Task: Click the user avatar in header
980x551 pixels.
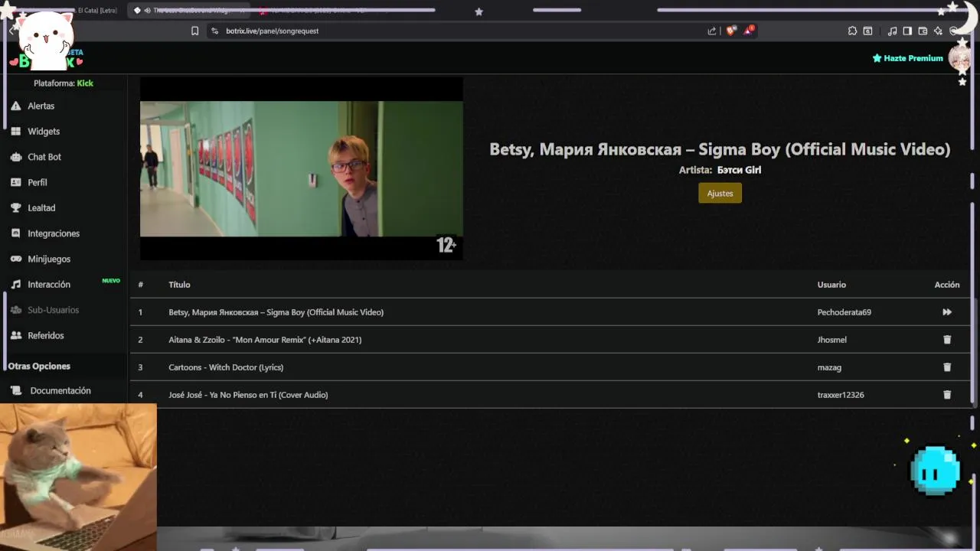Action: pos(959,58)
